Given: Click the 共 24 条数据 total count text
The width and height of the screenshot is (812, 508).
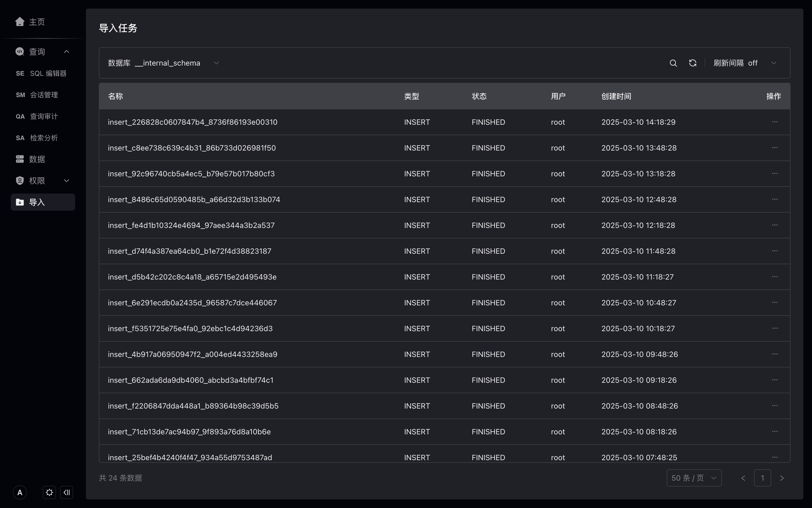Looking at the screenshot, I should (x=121, y=478).
